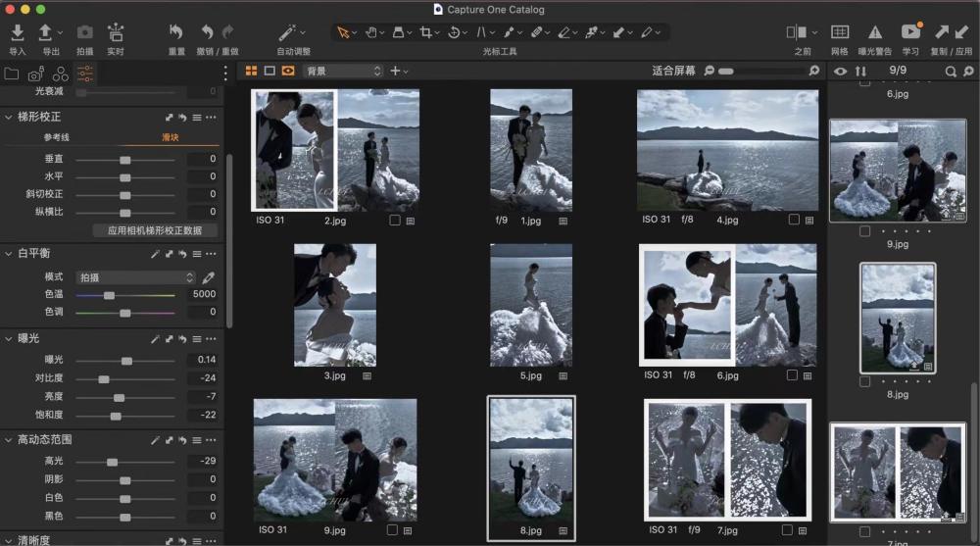This screenshot has height=546, width=980.
Task: Show the Exposure Warning (曝光警告) triangle
Action: pos(875,32)
